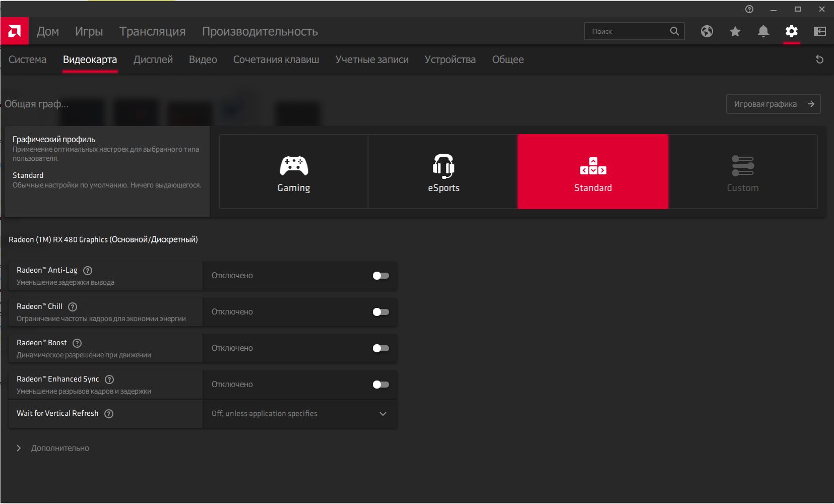Switch to the Видеокарта subtab
This screenshot has height=504, width=834.
pos(90,59)
